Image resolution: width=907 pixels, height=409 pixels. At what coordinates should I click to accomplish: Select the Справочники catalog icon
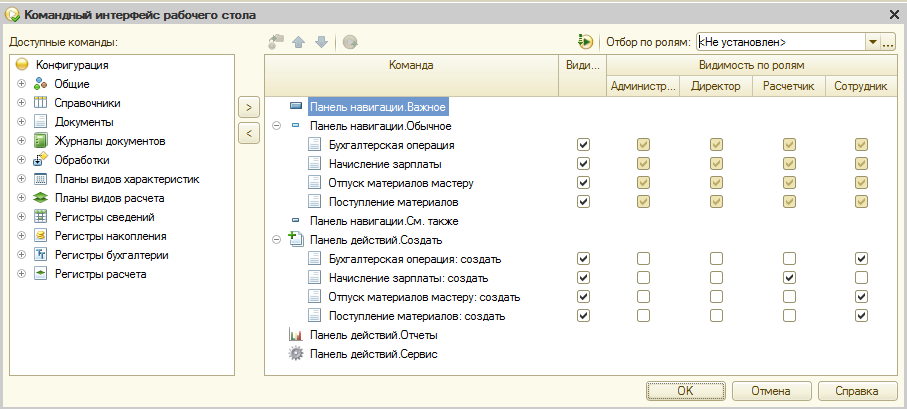coord(40,103)
